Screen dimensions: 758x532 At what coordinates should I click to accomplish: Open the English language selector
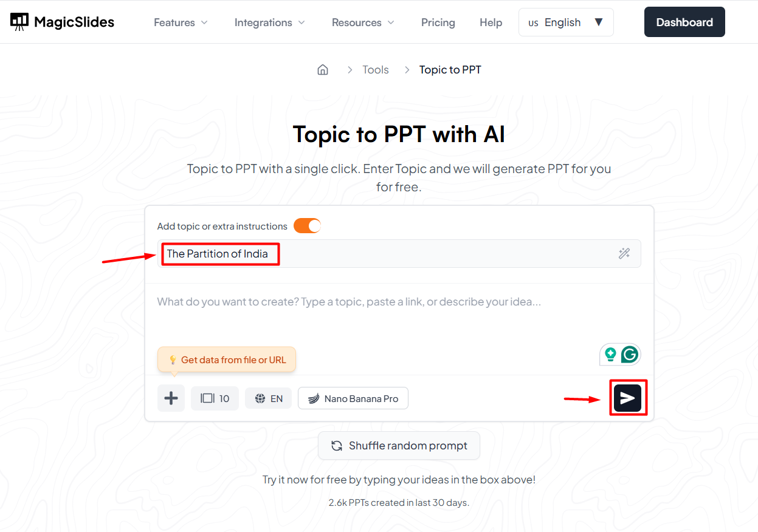[x=565, y=22]
